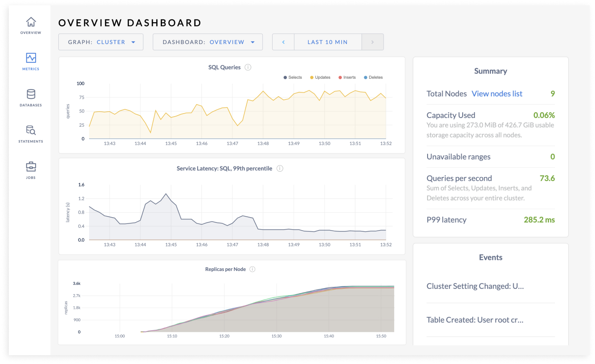Viewport: 595px width, 364px height.
Task: Expand the Graph: Cluster dropdown
Action: coord(101,42)
